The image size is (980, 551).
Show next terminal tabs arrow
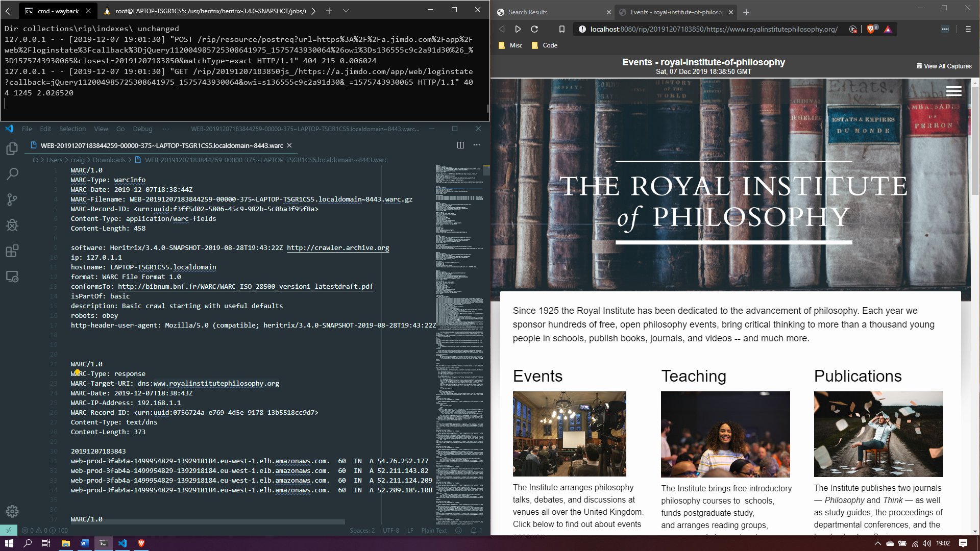[313, 11]
